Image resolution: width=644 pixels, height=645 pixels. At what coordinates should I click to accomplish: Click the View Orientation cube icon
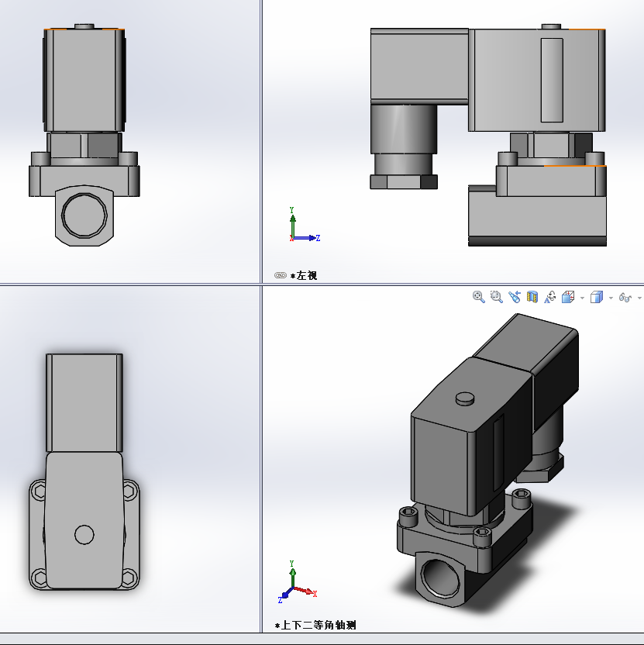(568, 297)
